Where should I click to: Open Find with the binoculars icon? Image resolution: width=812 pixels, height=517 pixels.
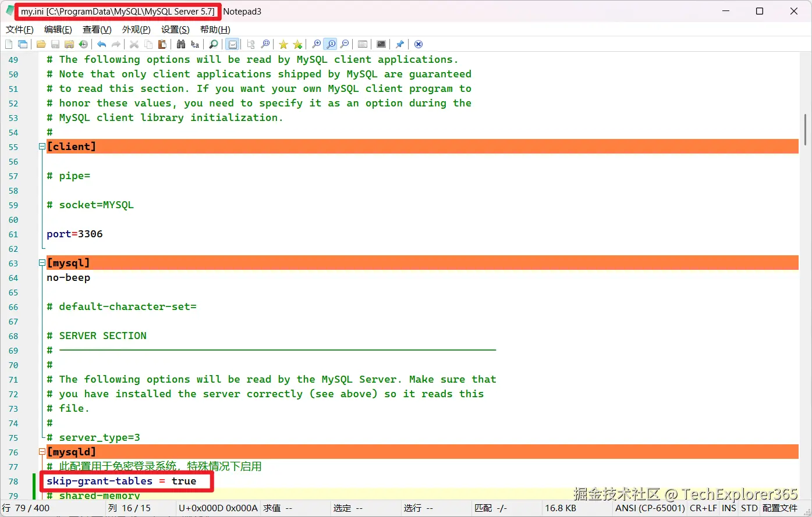[x=180, y=44]
